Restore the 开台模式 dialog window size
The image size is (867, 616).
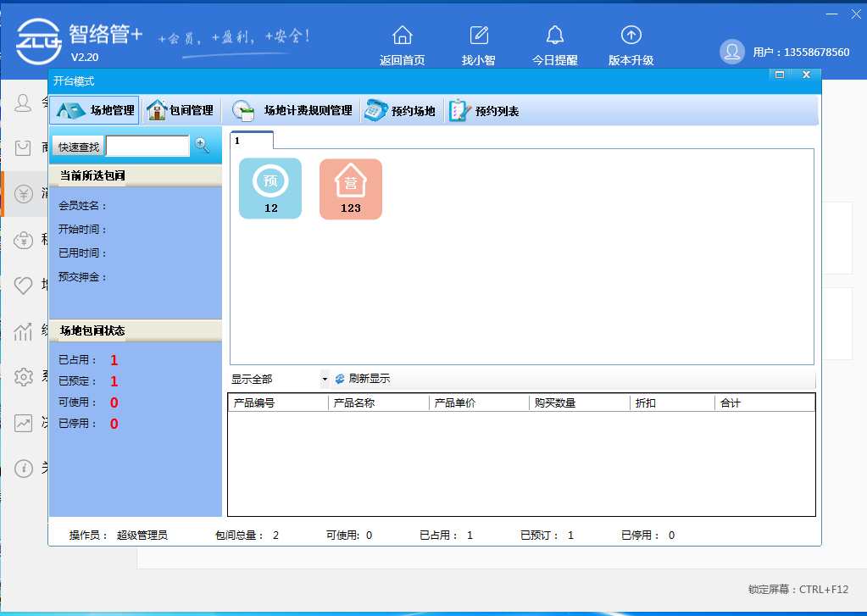point(779,75)
